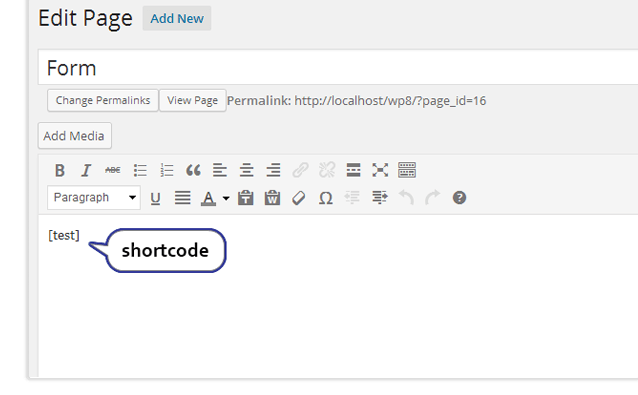Screen dimensions: 638x395
Task: Justify the text alignment
Action: 182,198
